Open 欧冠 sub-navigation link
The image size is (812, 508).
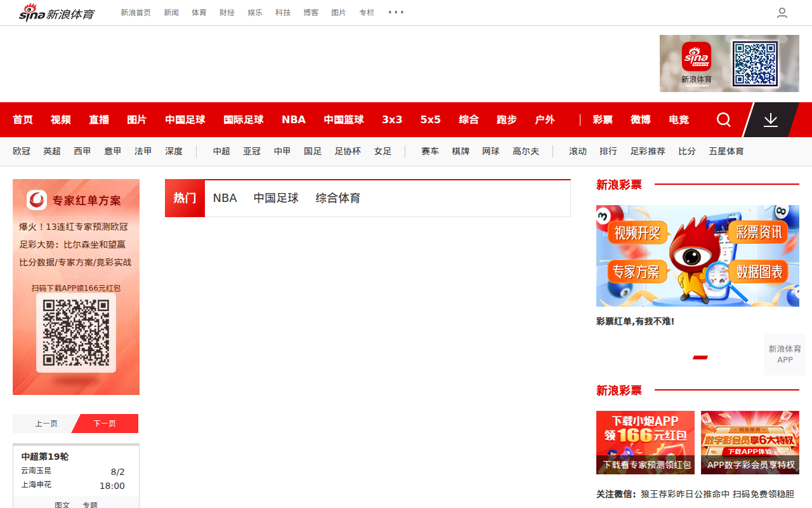pos(22,151)
